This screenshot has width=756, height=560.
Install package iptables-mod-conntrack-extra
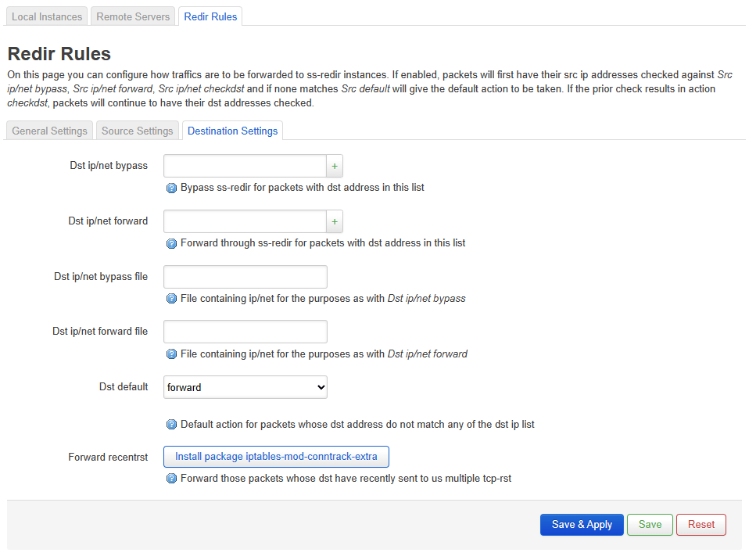[x=276, y=457]
